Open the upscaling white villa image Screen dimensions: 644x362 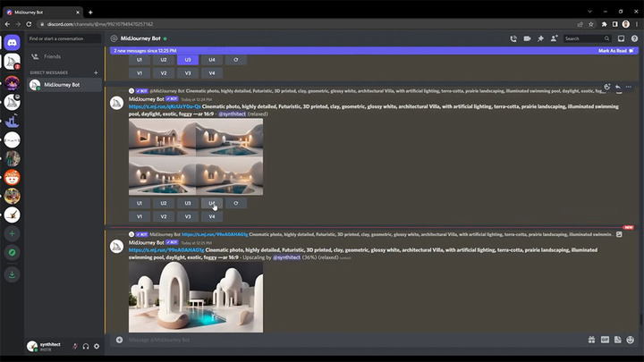point(196,297)
